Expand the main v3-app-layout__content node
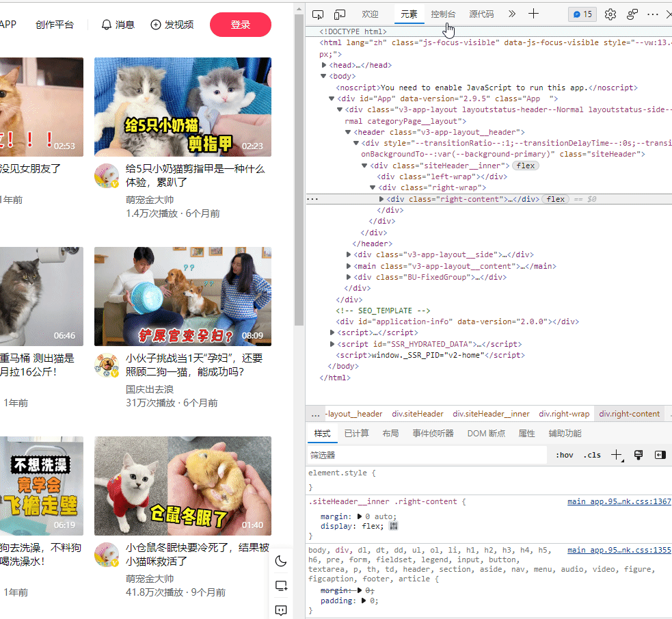Image resolution: width=672 pixels, height=619 pixels. [x=349, y=266]
